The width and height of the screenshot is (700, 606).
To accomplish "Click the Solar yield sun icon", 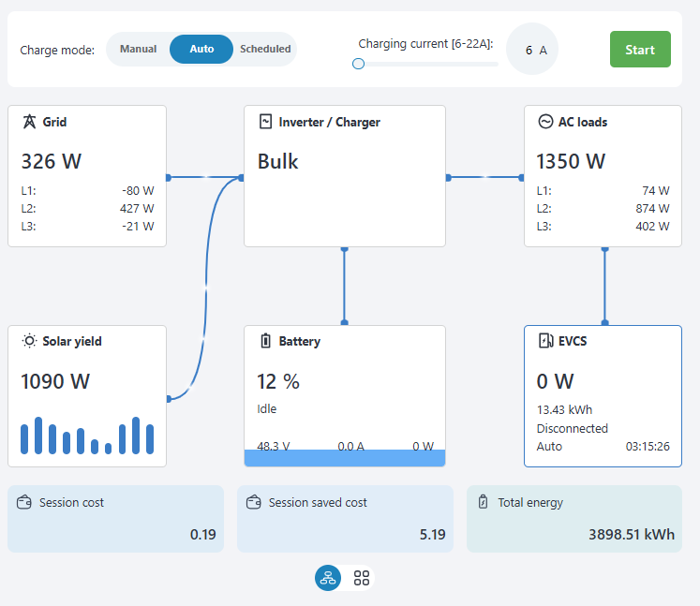I will (x=30, y=341).
